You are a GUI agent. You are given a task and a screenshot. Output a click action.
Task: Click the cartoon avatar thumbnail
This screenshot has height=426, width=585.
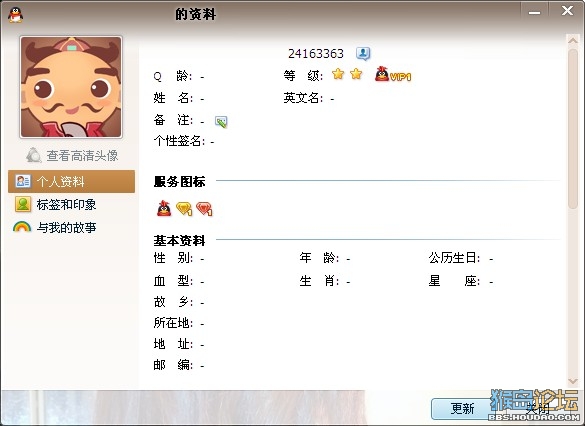coord(71,87)
